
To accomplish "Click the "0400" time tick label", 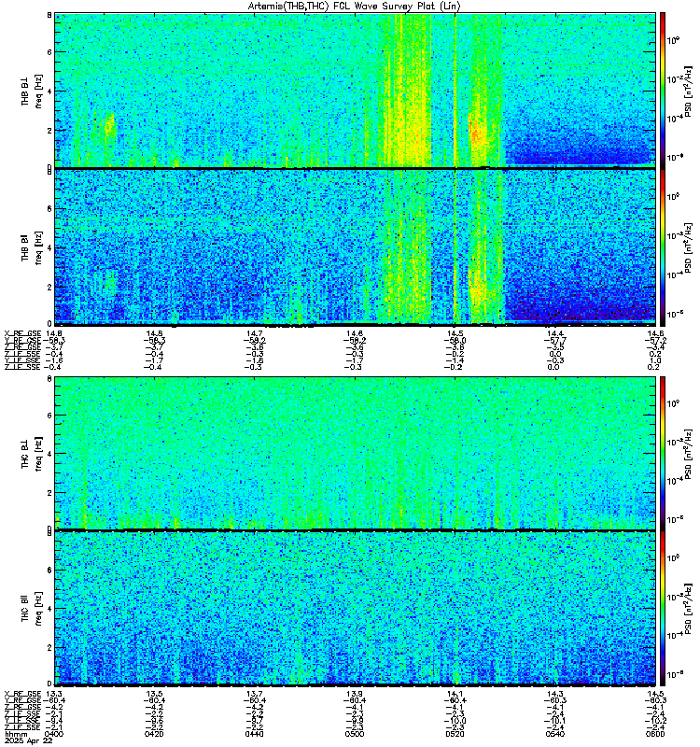I will 54,734.
